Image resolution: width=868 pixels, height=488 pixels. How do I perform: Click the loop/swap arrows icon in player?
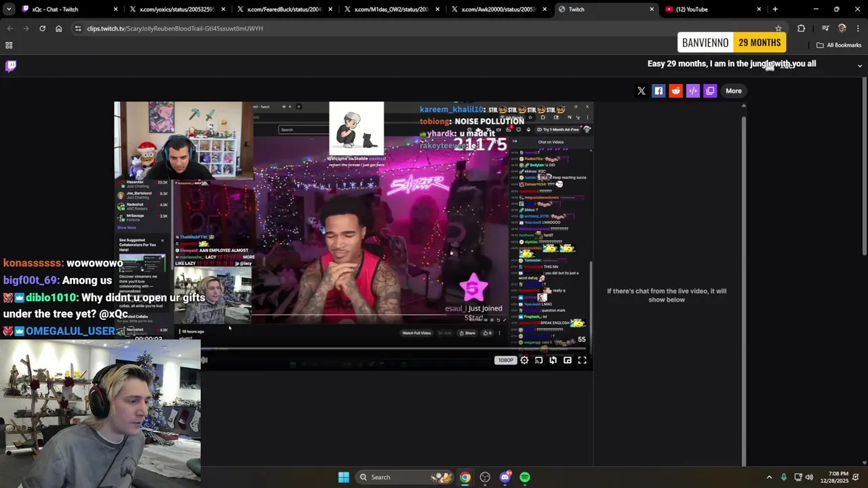[553, 361]
